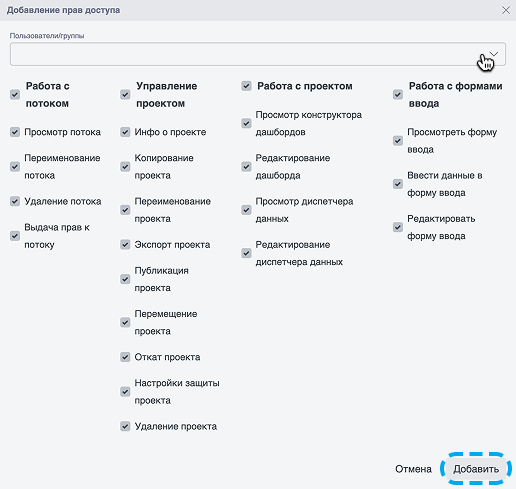Disable Экспорт проекта permission
This screenshot has height=489, width=516.
coord(125,245)
